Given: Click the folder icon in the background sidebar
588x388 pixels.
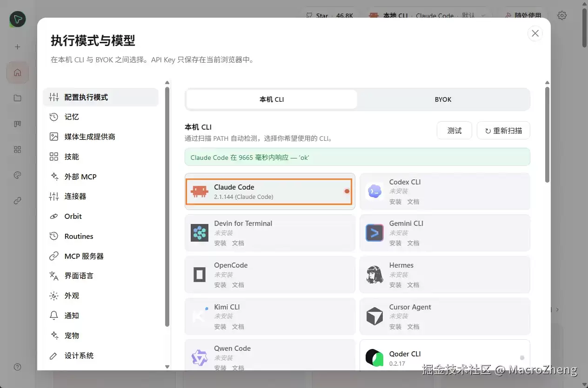Looking at the screenshot, I should point(18,98).
